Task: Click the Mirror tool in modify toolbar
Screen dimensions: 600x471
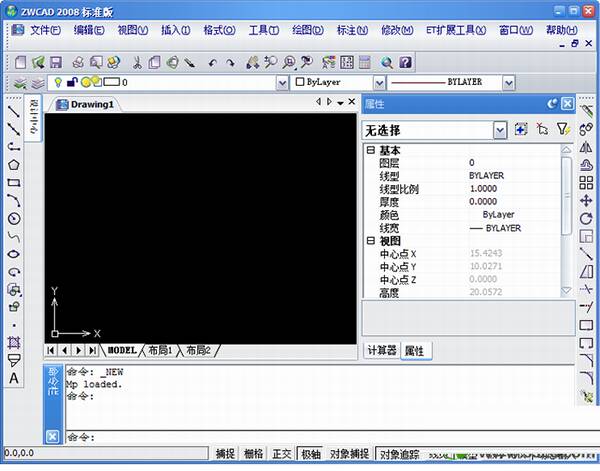Action: click(x=586, y=147)
